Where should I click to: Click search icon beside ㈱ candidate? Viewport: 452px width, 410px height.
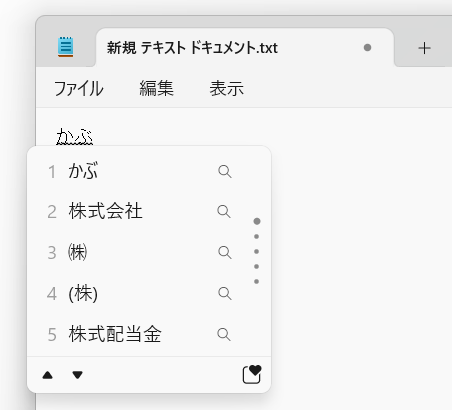(225, 252)
